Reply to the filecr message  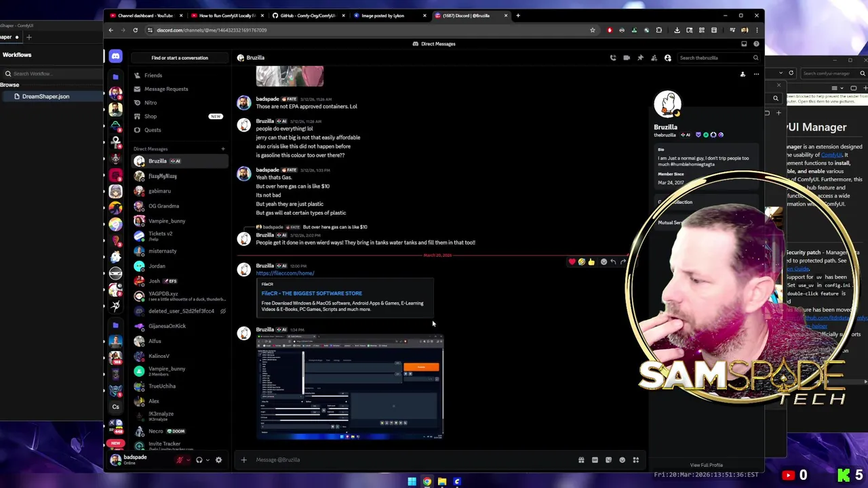pos(613,262)
